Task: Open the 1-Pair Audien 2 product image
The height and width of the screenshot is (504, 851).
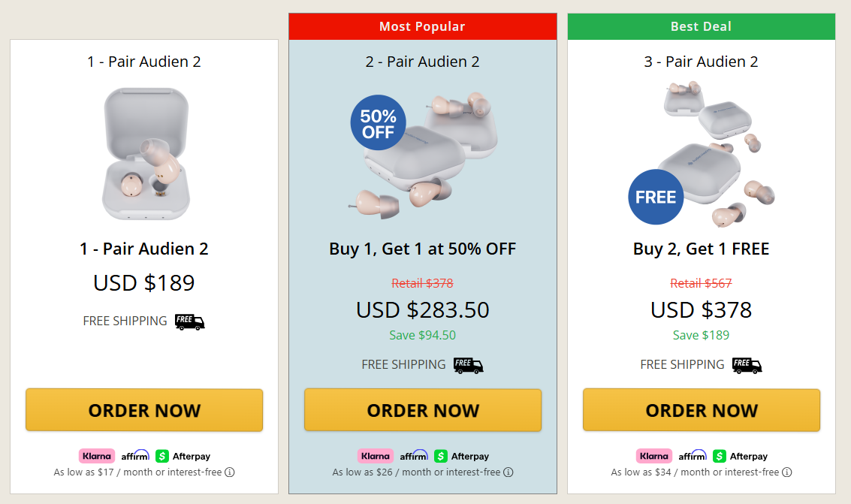Action: click(145, 154)
